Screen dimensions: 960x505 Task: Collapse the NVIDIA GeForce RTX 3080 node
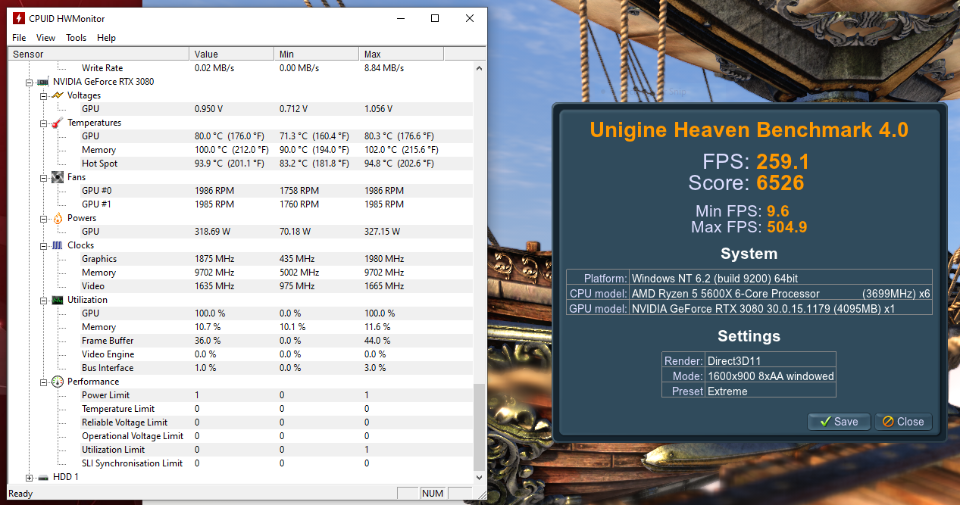pyautogui.click(x=29, y=82)
